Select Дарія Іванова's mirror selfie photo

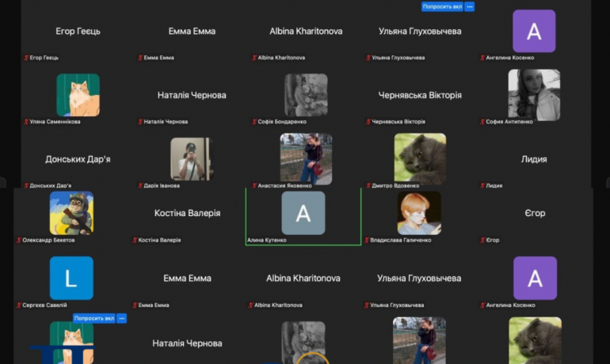click(x=191, y=159)
